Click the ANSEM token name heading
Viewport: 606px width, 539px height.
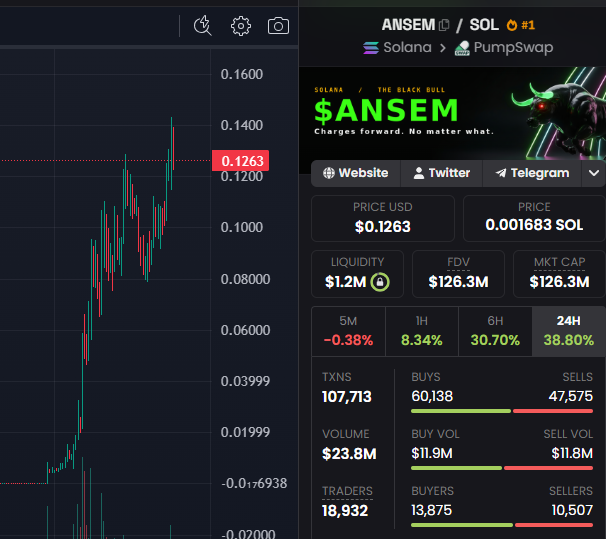[x=408, y=25]
